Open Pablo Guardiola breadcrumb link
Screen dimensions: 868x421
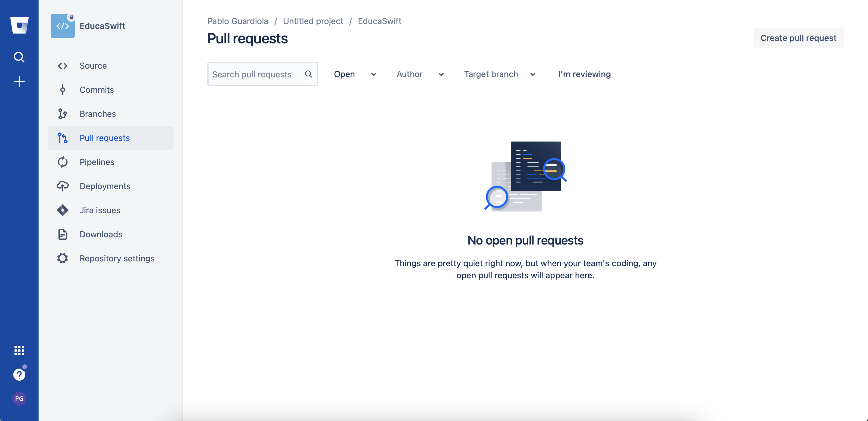point(237,21)
